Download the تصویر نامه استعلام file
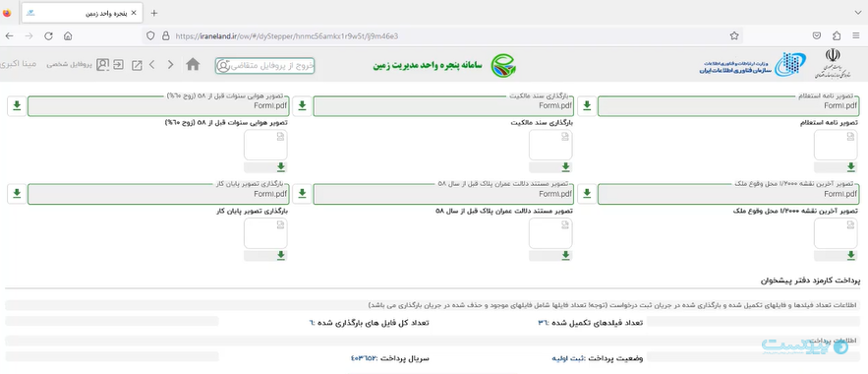 click(x=587, y=106)
